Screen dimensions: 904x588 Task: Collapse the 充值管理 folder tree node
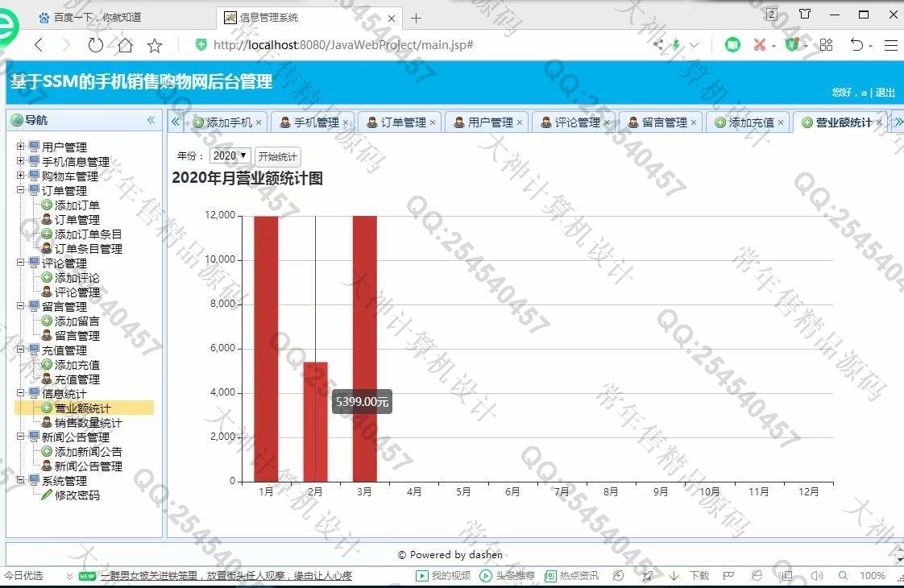click(x=21, y=350)
